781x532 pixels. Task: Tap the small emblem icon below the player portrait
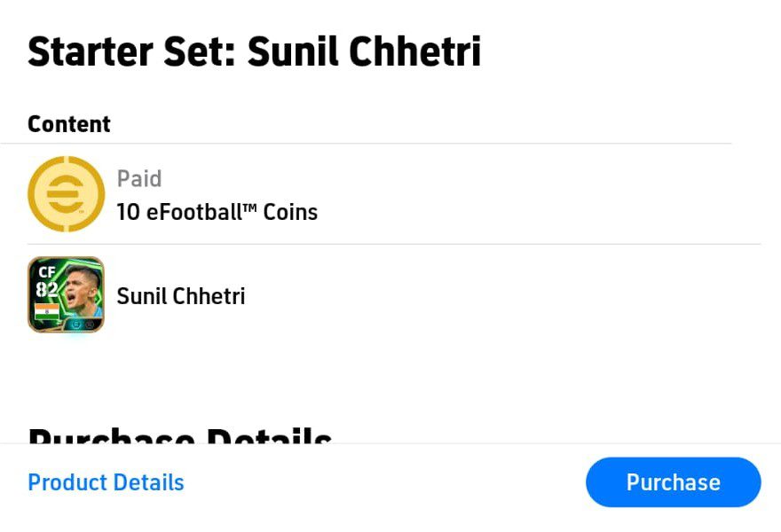coord(76,324)
